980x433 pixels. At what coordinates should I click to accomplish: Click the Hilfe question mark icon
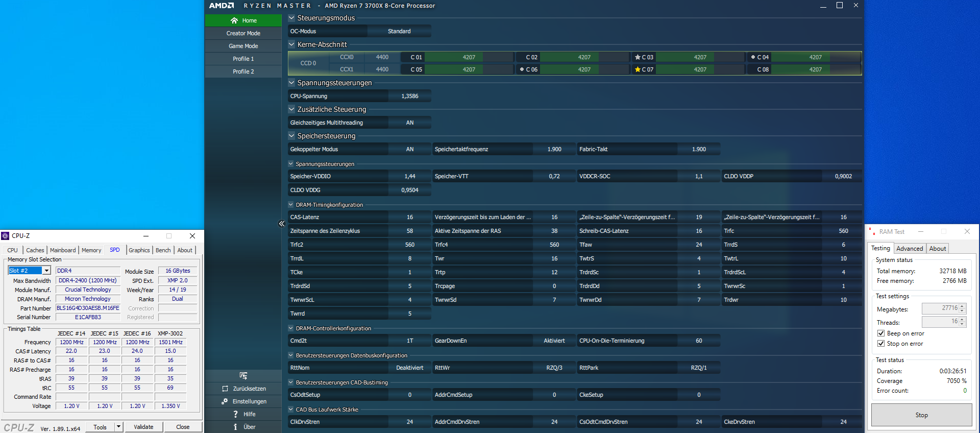235,414
